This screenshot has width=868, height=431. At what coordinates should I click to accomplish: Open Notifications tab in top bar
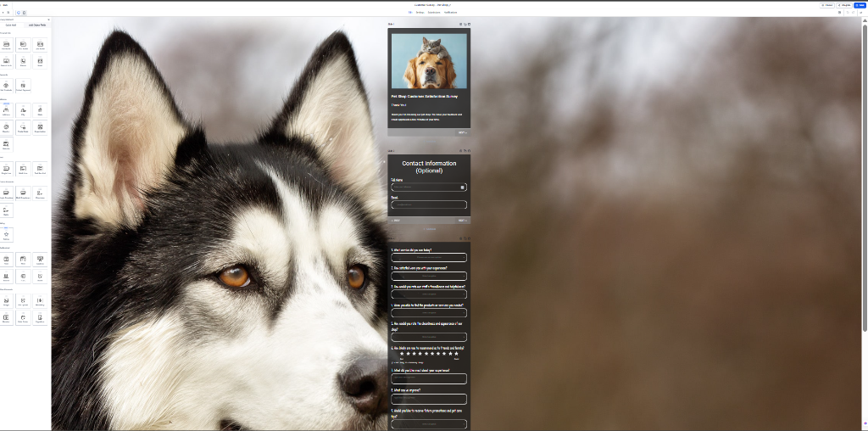coord(451,12)
